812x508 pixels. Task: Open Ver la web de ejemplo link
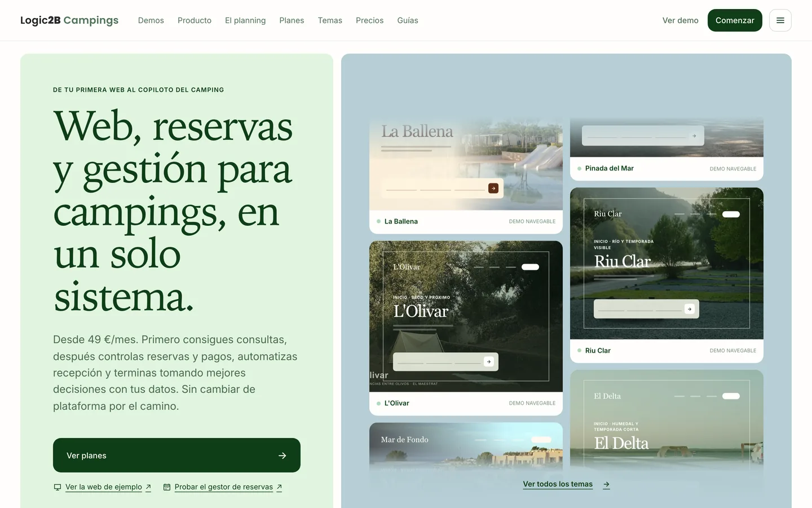pyautogui.click(x=104, y=487)
